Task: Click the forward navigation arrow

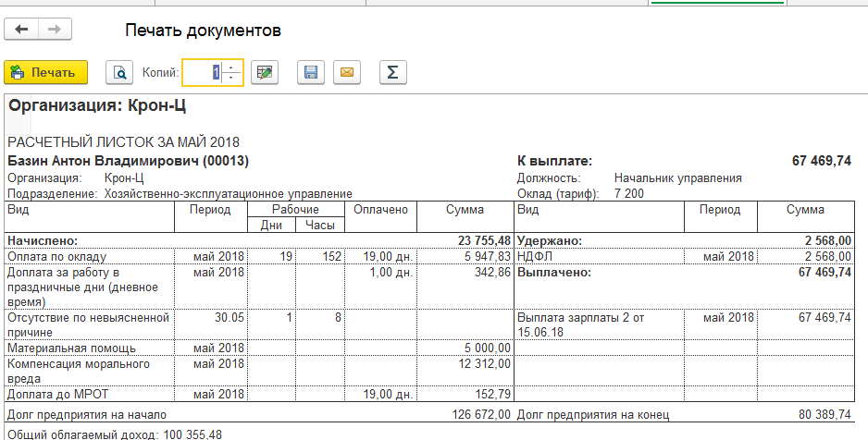Action: pyautogui.click(x=55, y=30)
